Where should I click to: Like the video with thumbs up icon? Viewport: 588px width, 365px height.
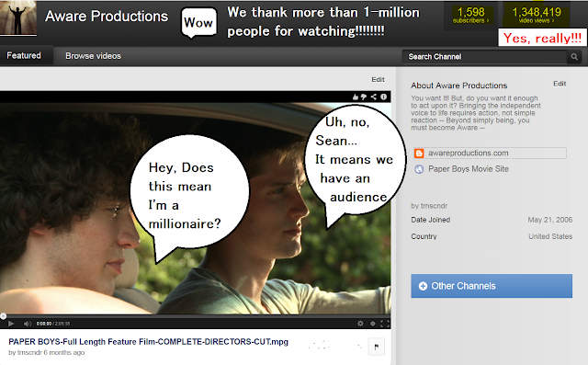point(356,97)
